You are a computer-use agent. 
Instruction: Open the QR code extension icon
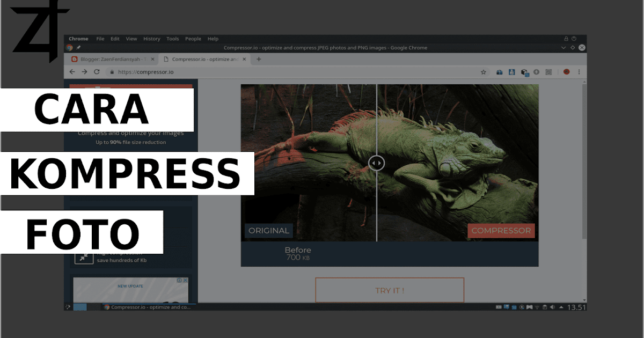tap(548, 71)
